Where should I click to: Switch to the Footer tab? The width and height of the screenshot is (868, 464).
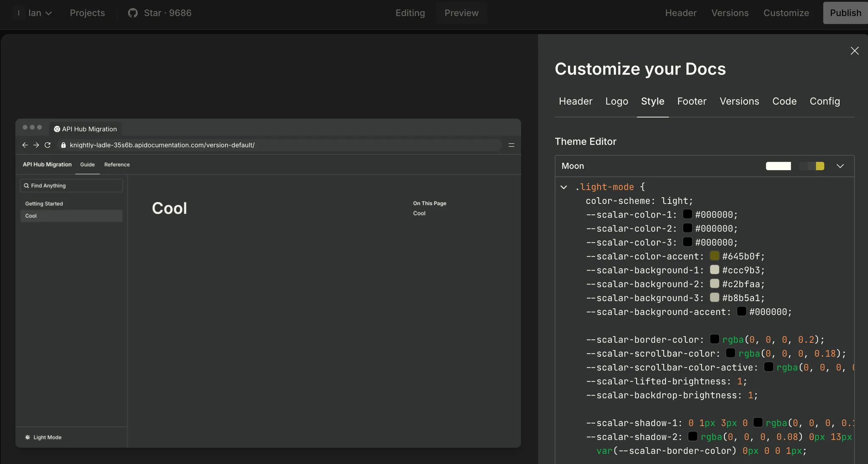[x=691, y=101]
